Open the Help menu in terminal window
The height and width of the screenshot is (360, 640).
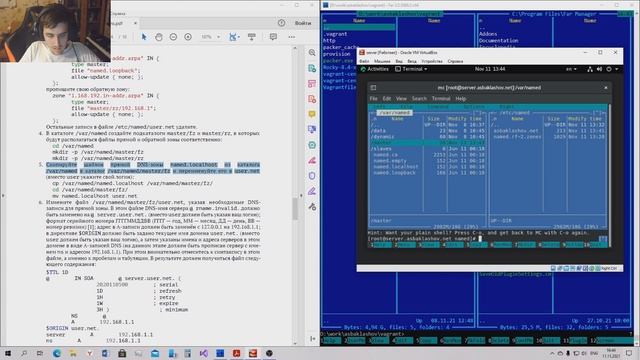pos(461,99)
